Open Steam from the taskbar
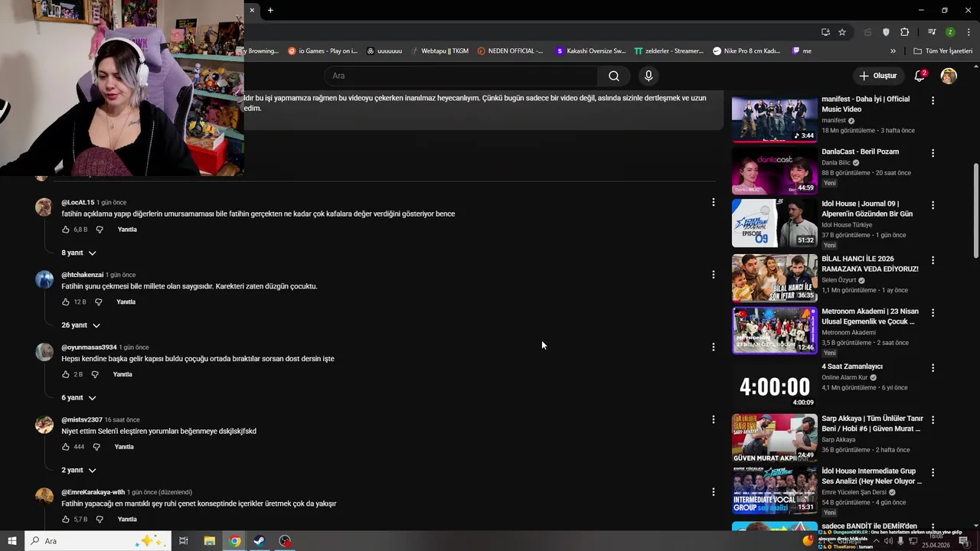980x551 pixels. [260, 541]
